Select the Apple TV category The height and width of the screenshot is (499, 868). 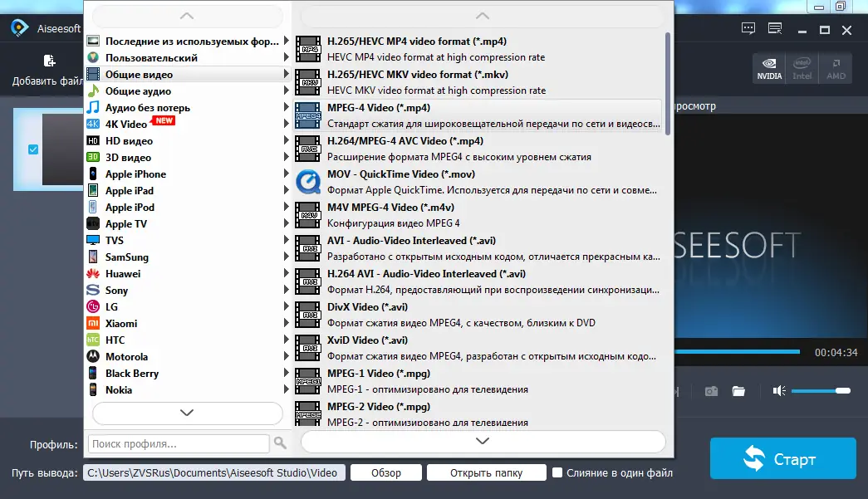pyautogui.click(x=188, y=223)
